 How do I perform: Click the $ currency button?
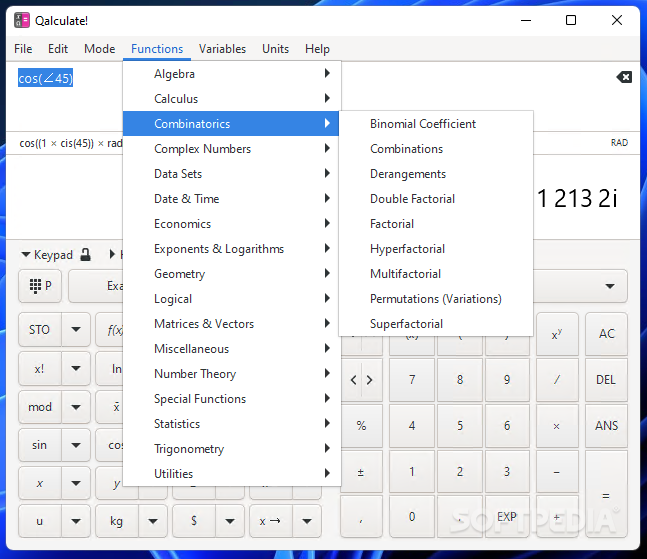tap(194, 521)
